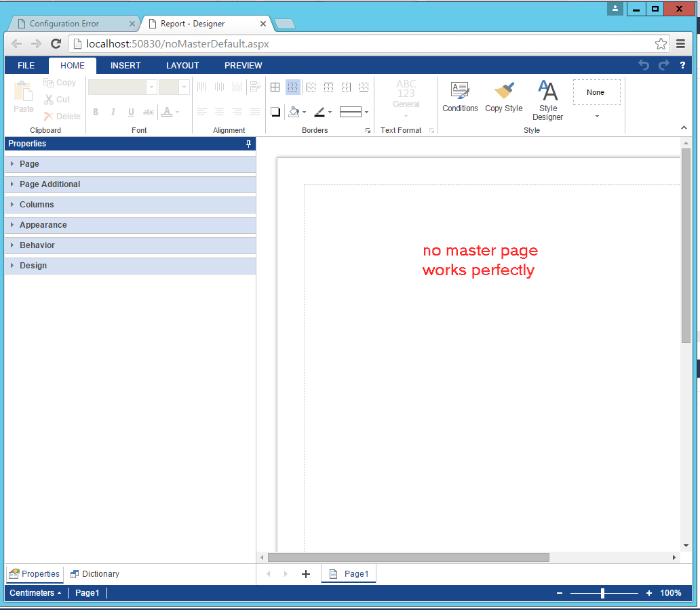Open help question mark

[x=682, y=66]
